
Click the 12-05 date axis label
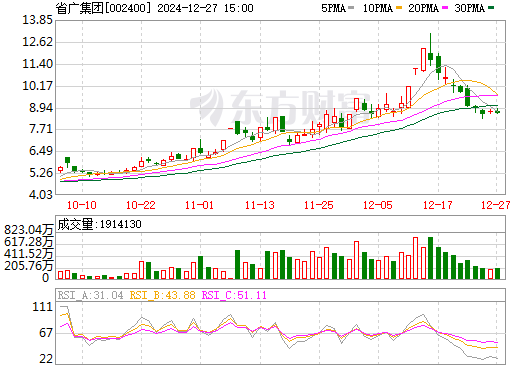pyautogui.click(x=378, y=205)
